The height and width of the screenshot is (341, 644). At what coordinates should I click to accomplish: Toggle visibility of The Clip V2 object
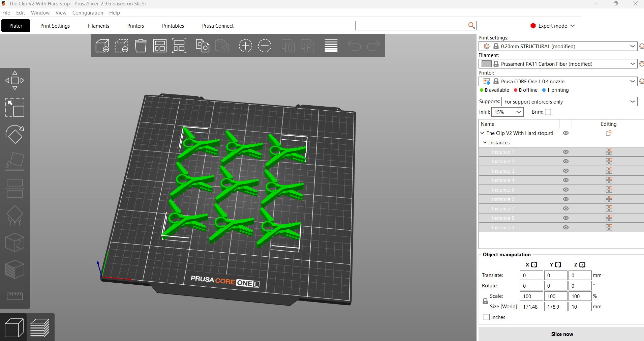[566, 133]
